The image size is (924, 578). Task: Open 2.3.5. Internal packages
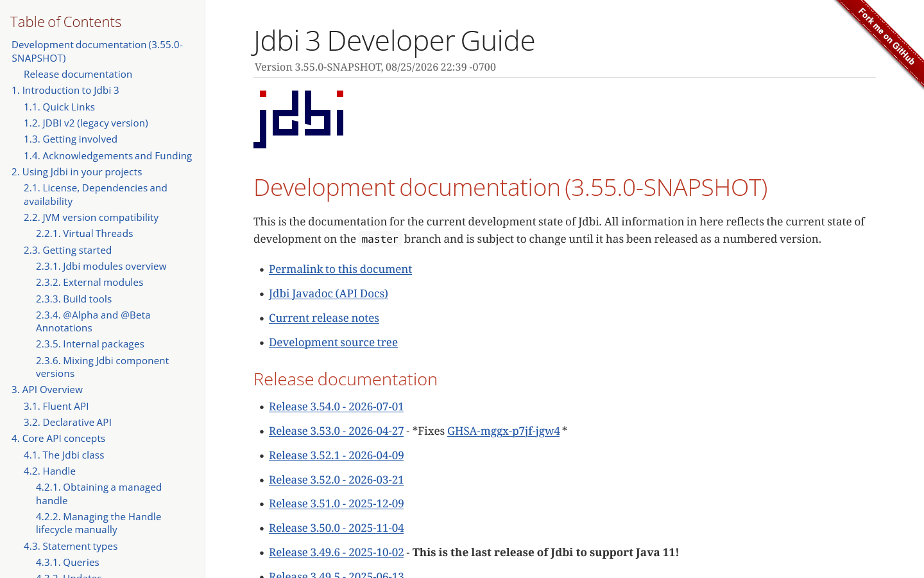pos(90,344)
